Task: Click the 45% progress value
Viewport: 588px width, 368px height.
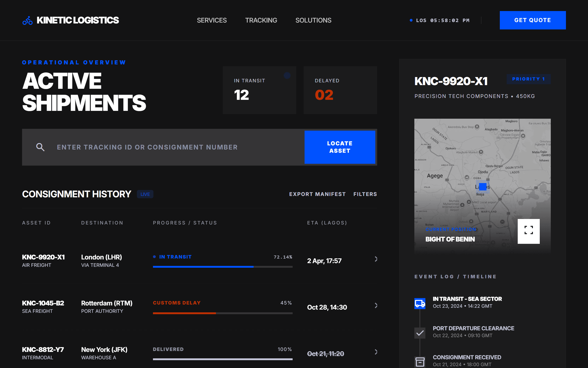Action: (x=286, y=303)
